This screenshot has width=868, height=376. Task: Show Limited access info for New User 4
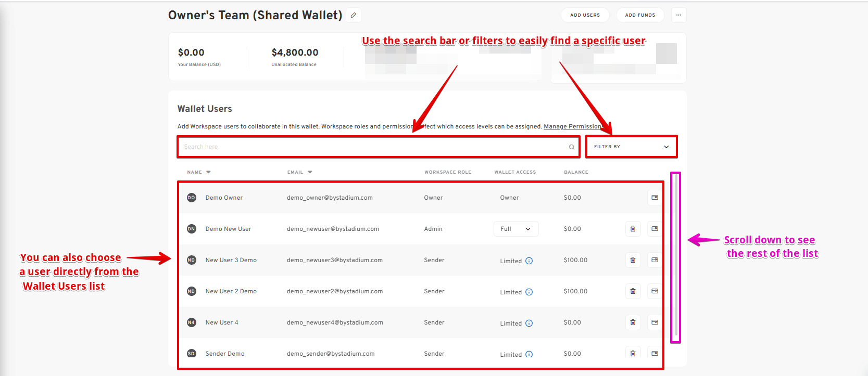pos(529,323)
